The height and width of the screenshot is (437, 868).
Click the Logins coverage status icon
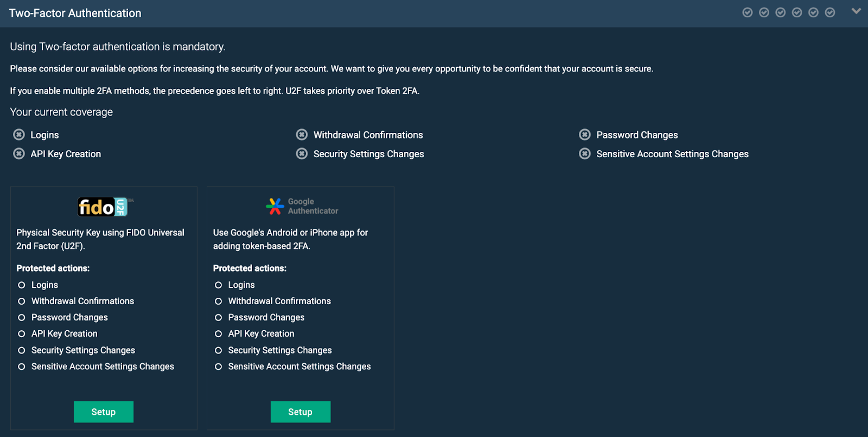click(19, 134)
